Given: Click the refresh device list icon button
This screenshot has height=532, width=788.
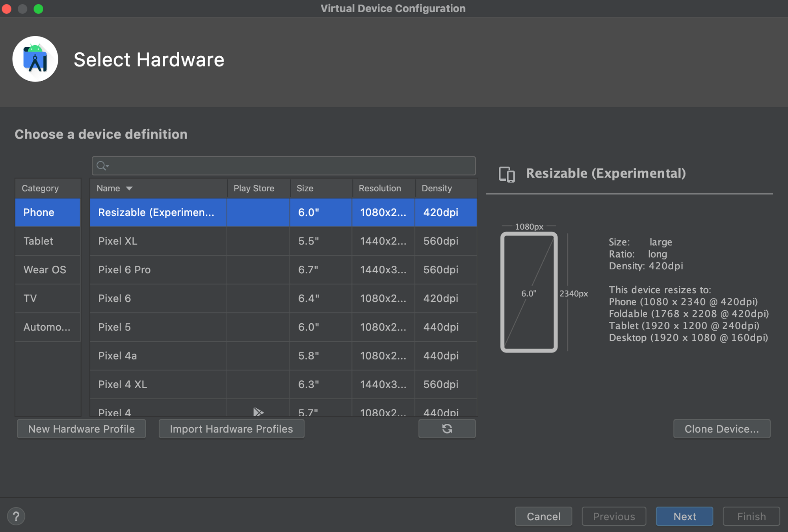Looking at the screenshot, I should pyautogui.click(x=447, y=428).
